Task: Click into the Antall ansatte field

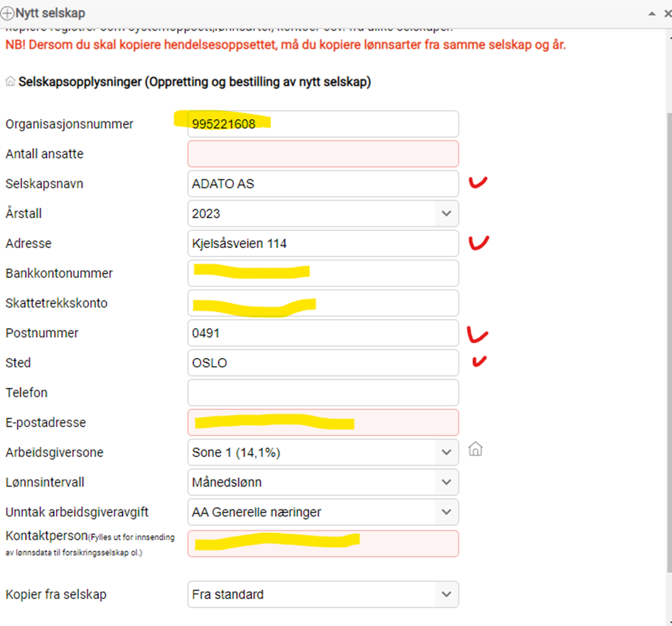Action: pos(323,153)
